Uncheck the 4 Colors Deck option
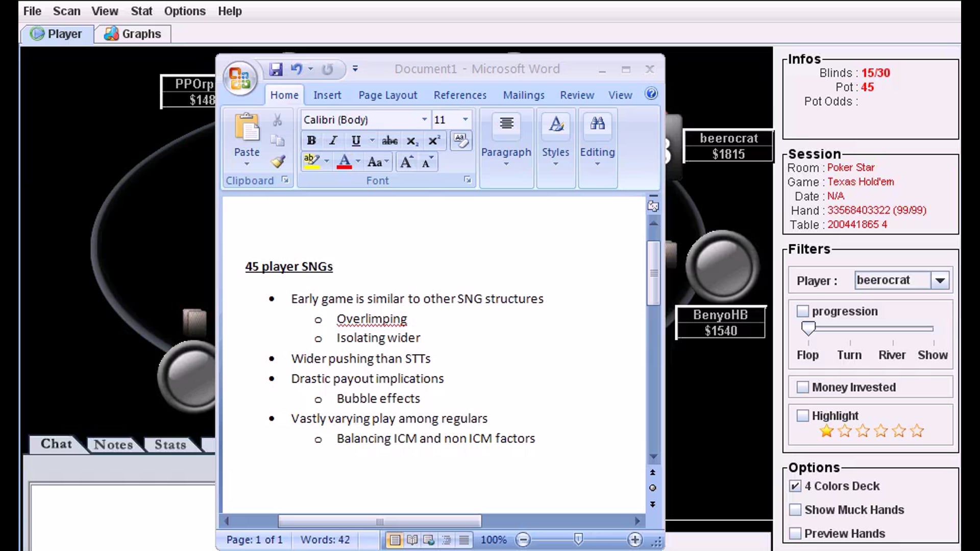This screenshot has width=980, height=551. 795,486
